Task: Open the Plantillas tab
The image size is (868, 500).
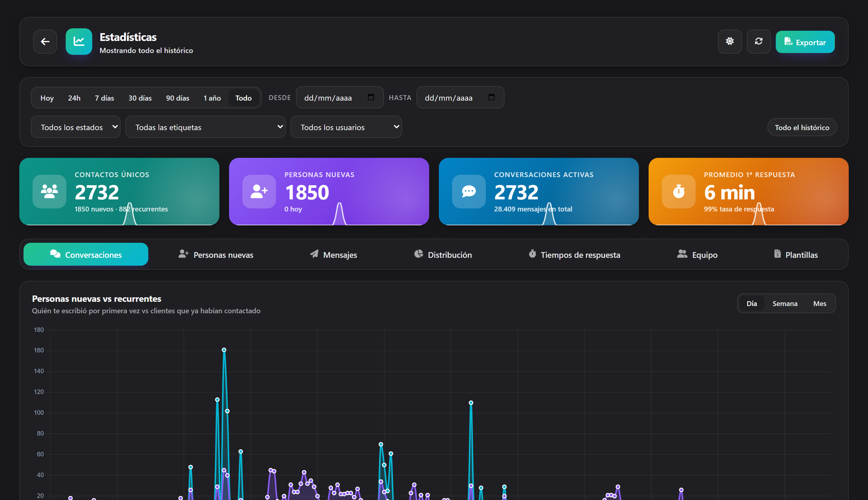Action: tap(796, 255)
